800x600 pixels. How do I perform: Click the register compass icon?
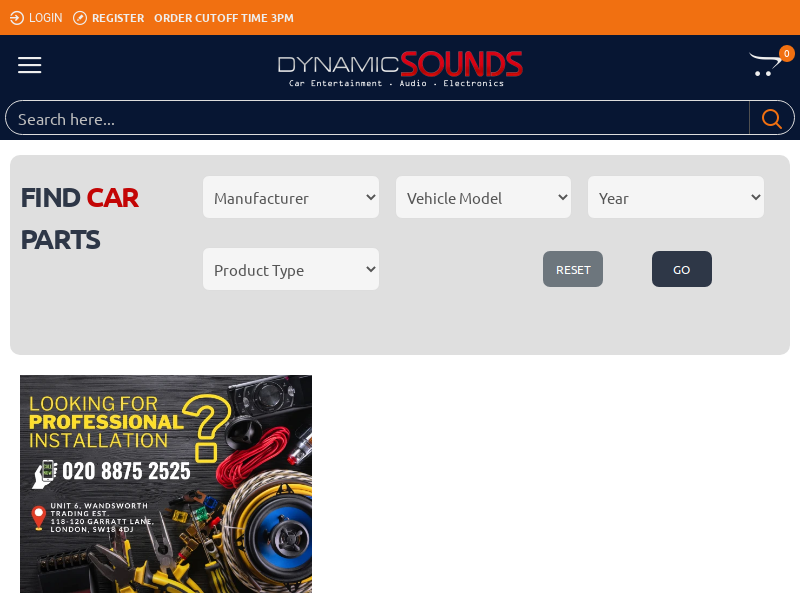tap(80, 18)
